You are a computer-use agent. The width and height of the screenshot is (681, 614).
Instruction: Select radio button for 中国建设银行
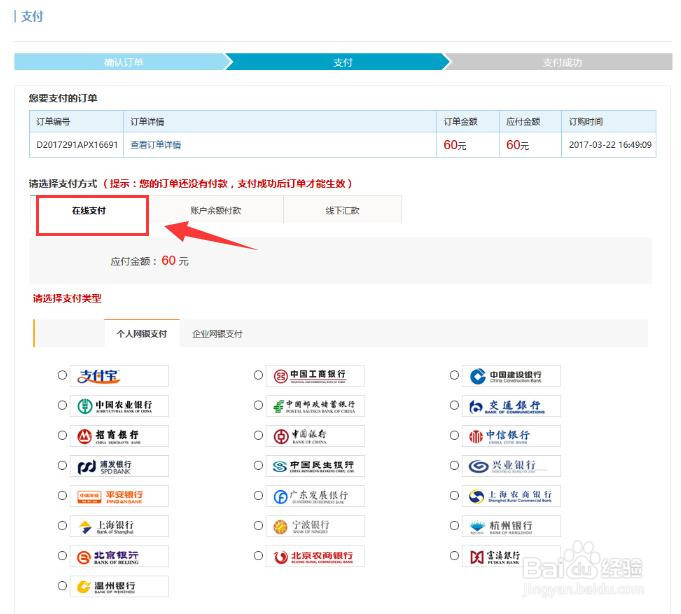(454, 375)
